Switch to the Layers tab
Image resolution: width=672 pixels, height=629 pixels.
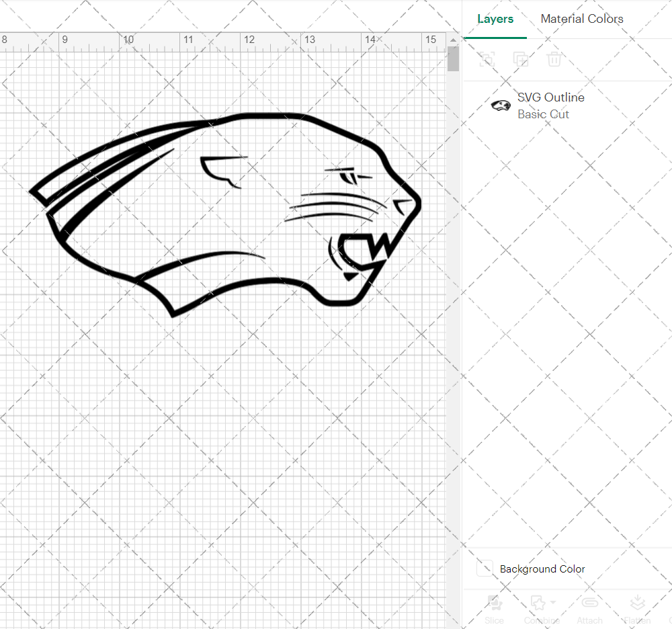[495, 19]
